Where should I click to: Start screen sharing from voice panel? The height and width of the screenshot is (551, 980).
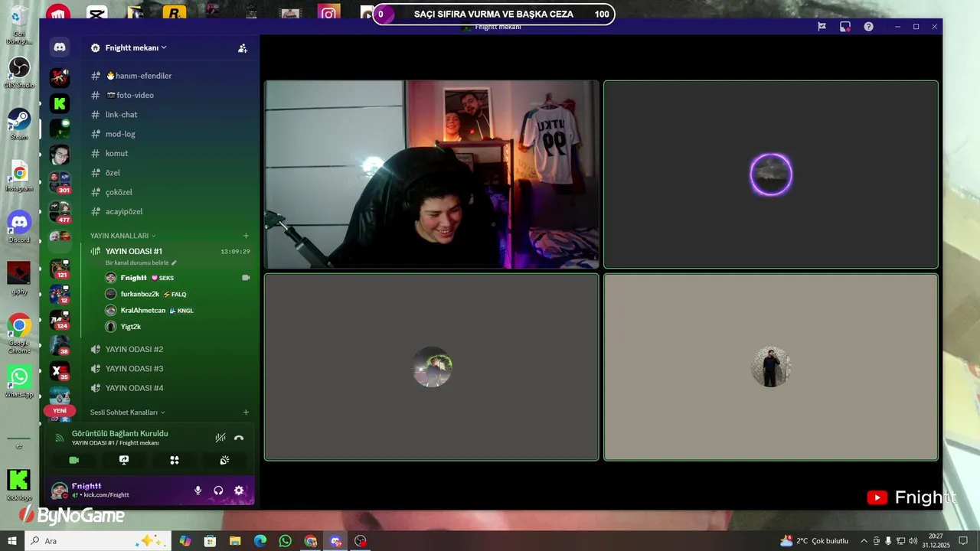pos(124,460)
